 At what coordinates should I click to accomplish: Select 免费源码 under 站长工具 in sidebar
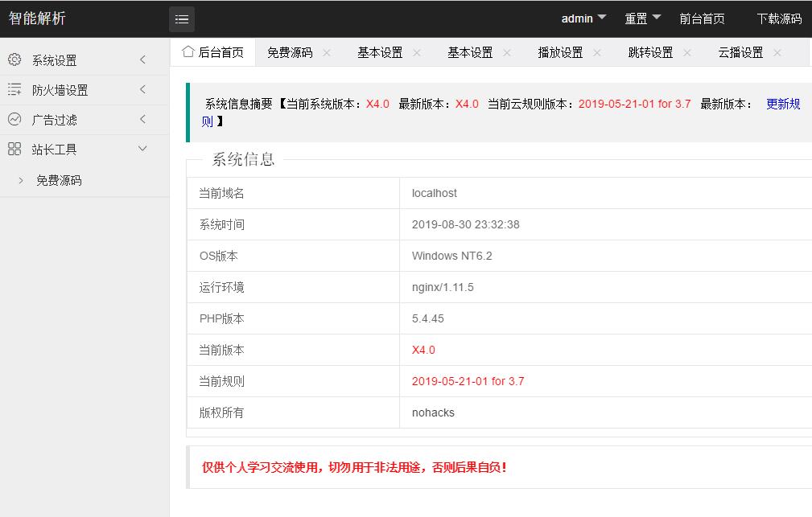pos(59,181)
